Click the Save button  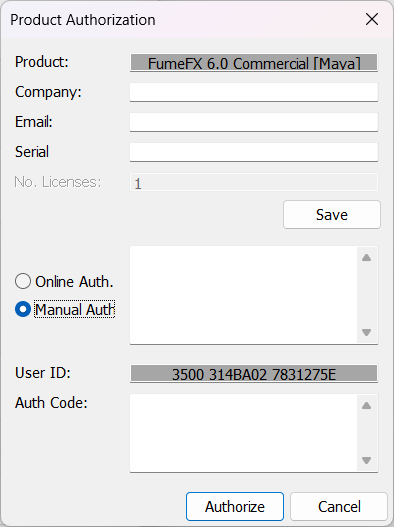332,215
